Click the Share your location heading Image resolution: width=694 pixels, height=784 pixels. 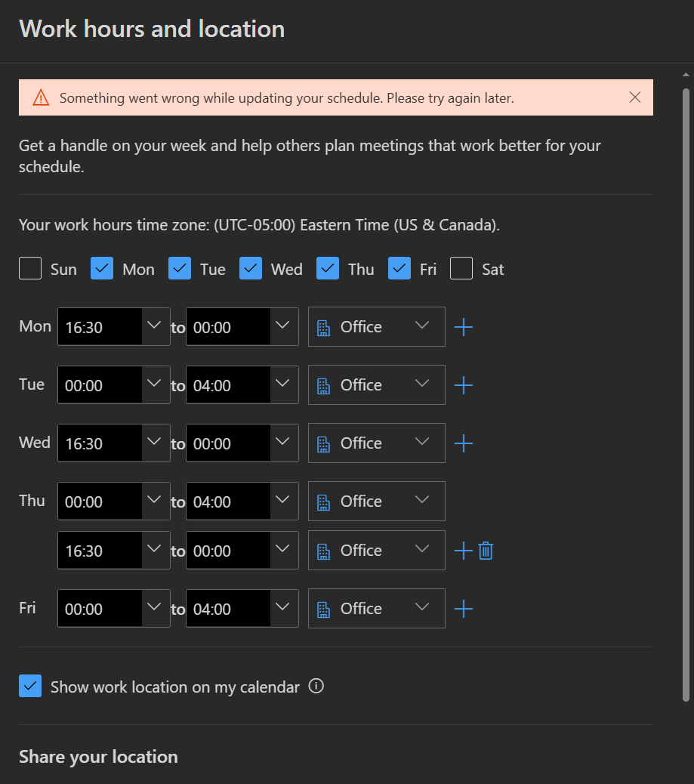coord(98,757)
